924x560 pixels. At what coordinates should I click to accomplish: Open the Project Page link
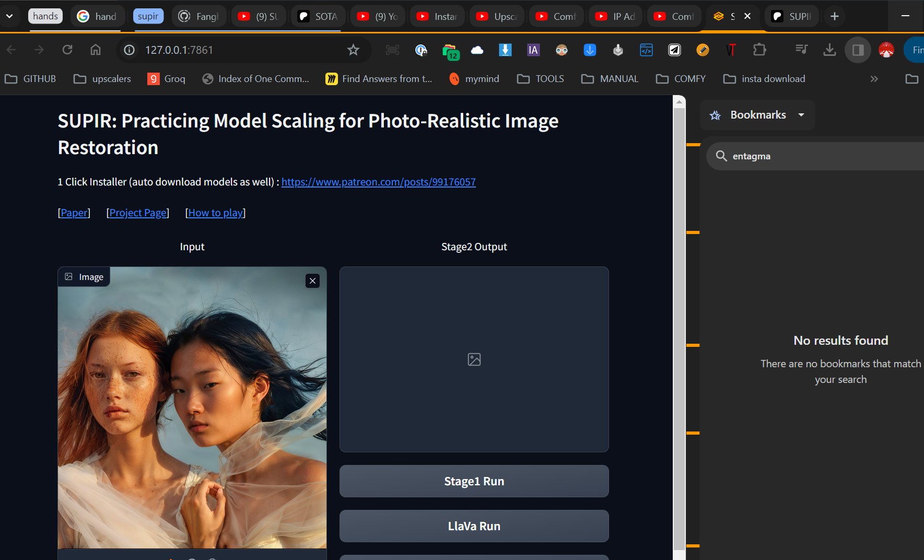click(x=138, y=213)
